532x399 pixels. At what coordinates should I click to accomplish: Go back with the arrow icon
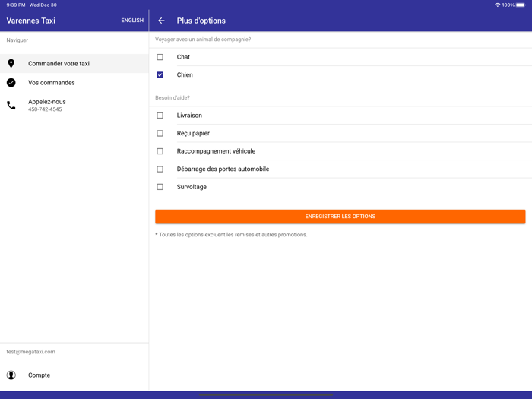pos(161,21)
